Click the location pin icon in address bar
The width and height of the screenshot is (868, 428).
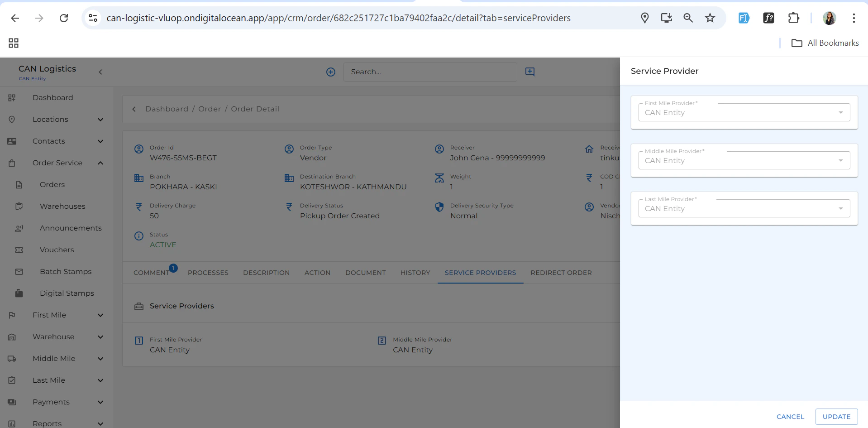(645, 18)
